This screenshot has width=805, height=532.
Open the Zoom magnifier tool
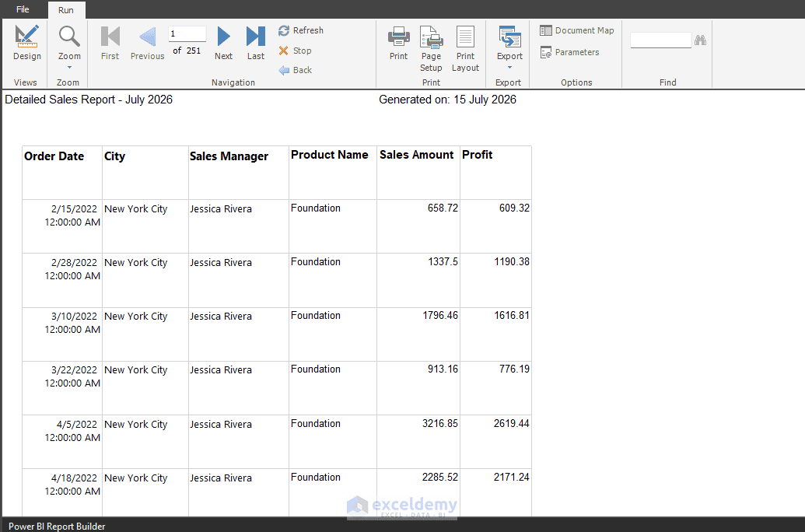click(69, 37)
